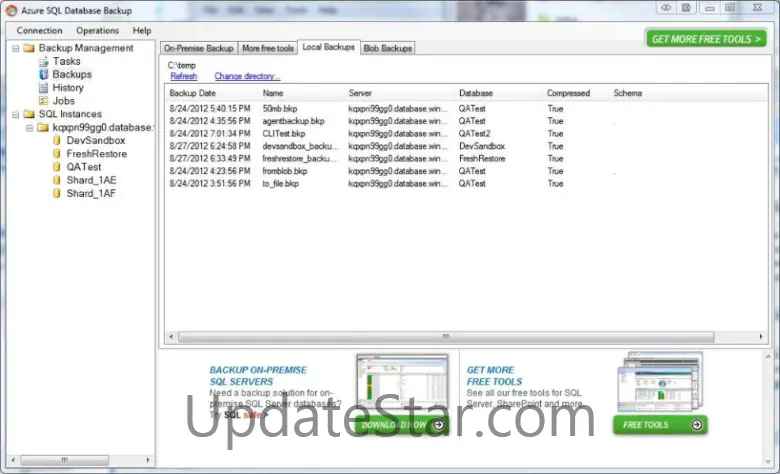Click the QATest database cylinder icon
Image resolution: width=780 pixels, height=474 pixels.
pyautogui.click(x=57, y=167)
